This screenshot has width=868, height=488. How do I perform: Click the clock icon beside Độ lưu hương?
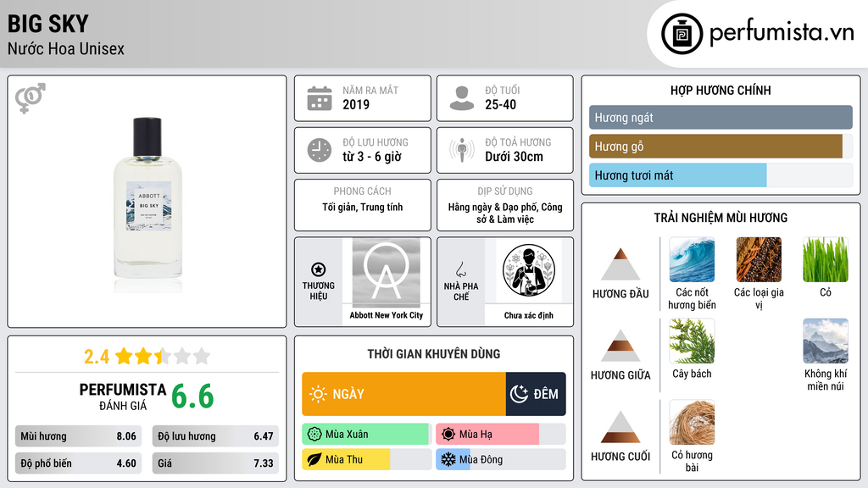click(x=320, y=150)
